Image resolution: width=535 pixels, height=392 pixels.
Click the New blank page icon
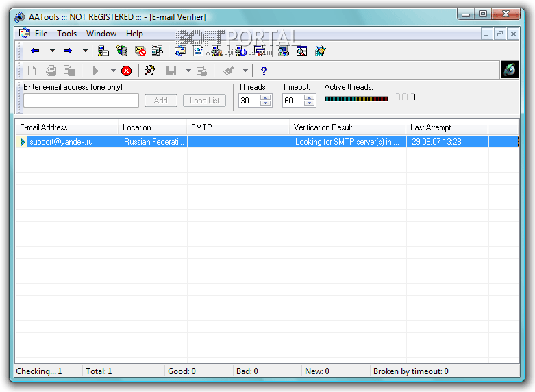32,71
